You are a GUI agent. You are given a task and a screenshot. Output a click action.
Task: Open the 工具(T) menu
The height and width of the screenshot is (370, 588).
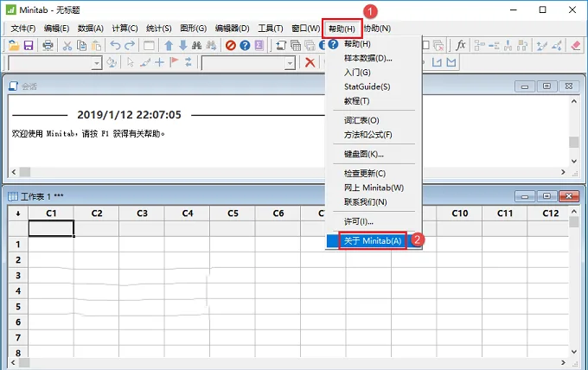pyautogui.click(x=271, y=29)
